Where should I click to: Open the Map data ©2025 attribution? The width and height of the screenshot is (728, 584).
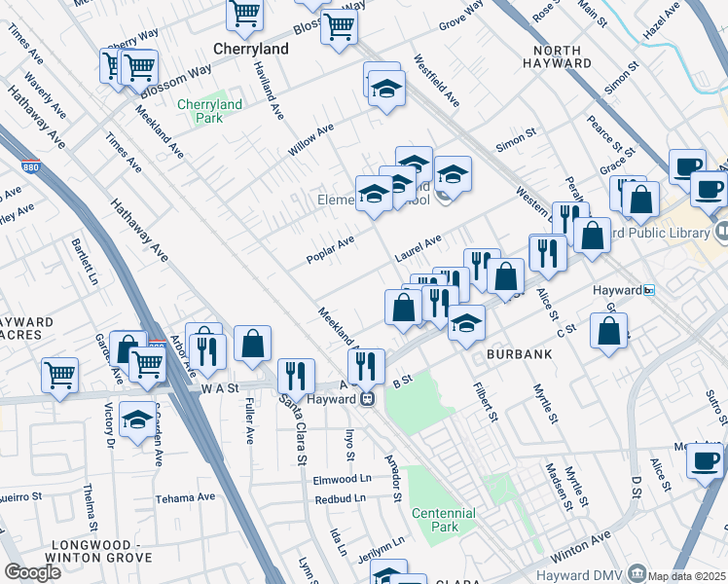pos(686,576)
